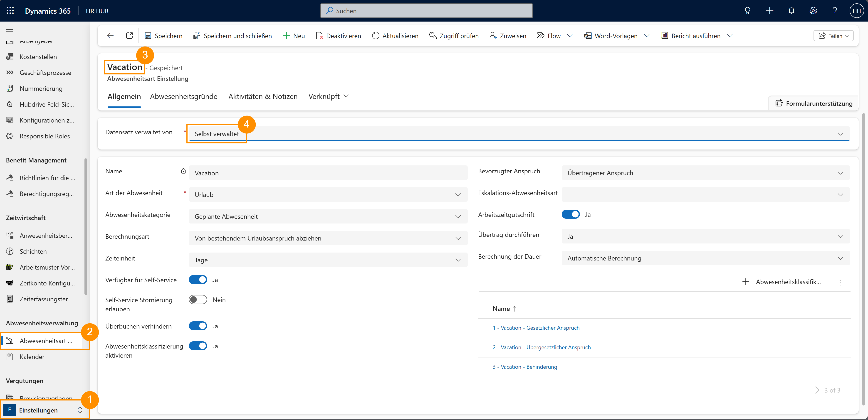Click in the Suchen search field

427,11
